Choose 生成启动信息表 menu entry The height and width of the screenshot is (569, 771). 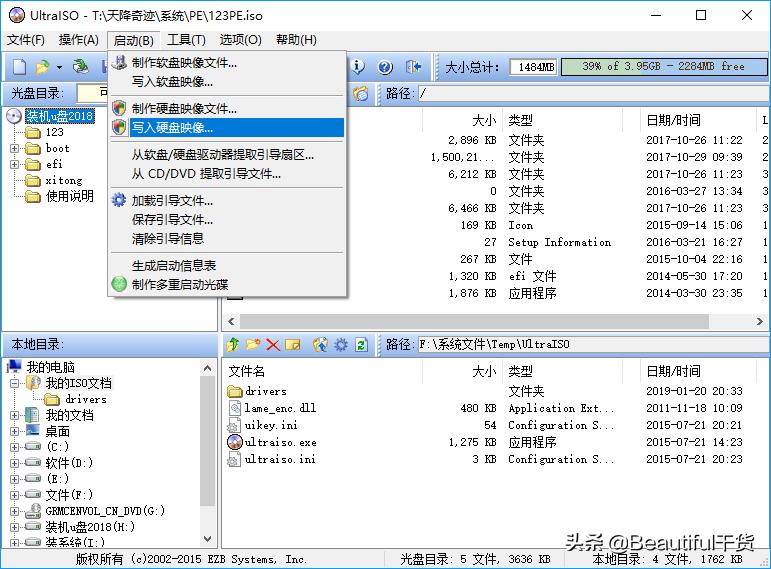pos(227,266)
